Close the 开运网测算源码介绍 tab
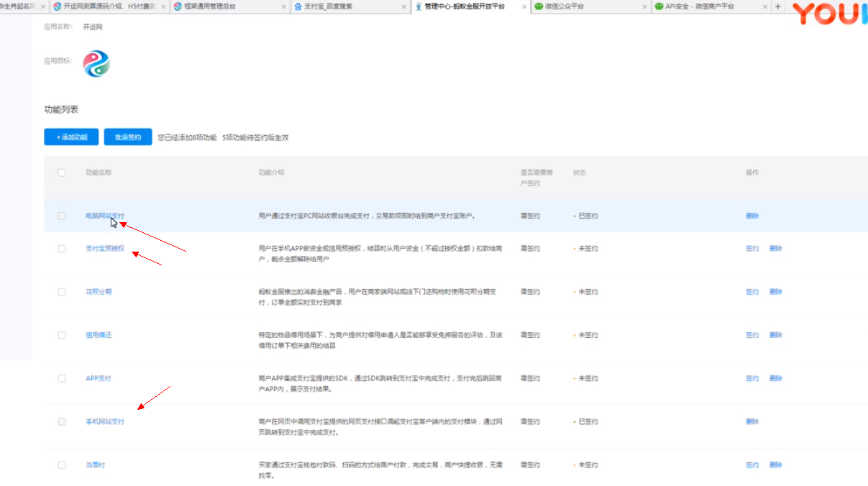The image size is (868, 486). tap(164, 6)
